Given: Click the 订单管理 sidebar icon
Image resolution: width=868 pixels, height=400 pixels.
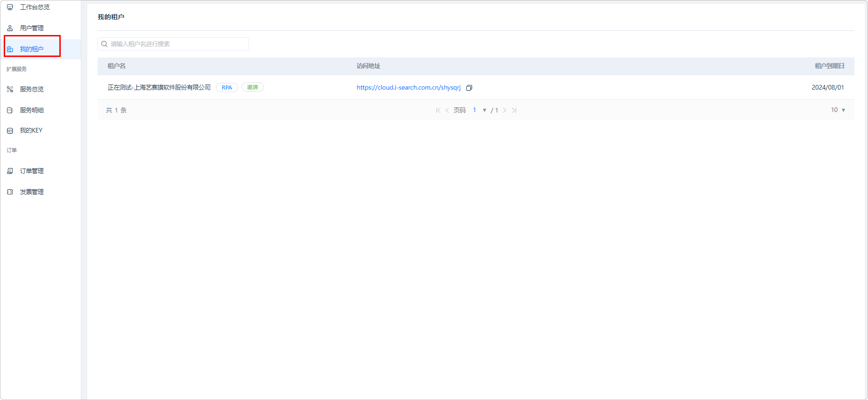Looking at the screenshot, I should [10, 171].
